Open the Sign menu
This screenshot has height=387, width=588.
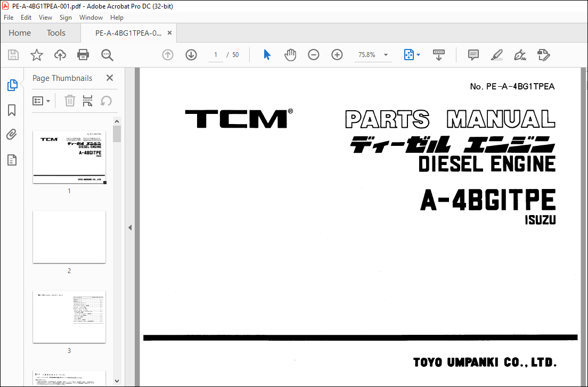coord(66,18)
